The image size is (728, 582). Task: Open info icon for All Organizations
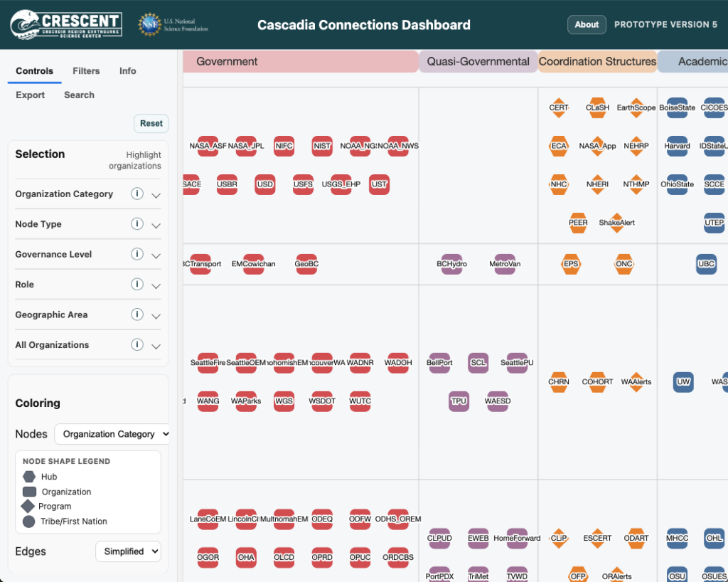click(136, 344)
